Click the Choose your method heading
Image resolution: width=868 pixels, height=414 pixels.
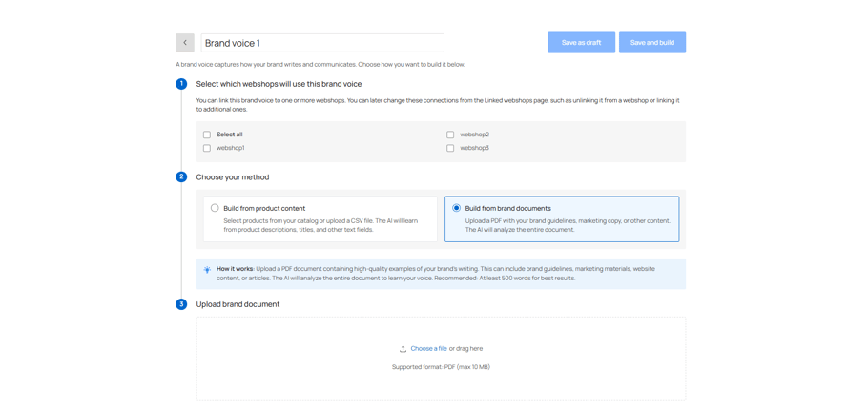pos(233,177)
